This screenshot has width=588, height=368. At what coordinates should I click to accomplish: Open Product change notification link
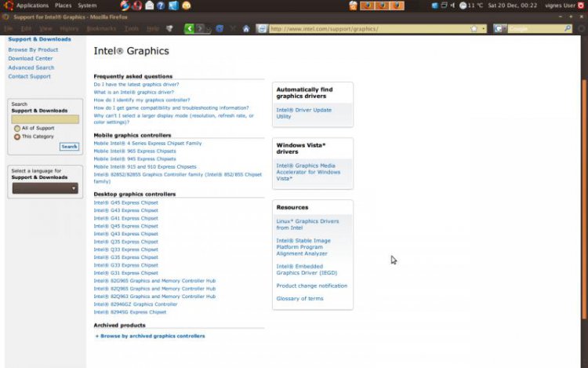311,286
